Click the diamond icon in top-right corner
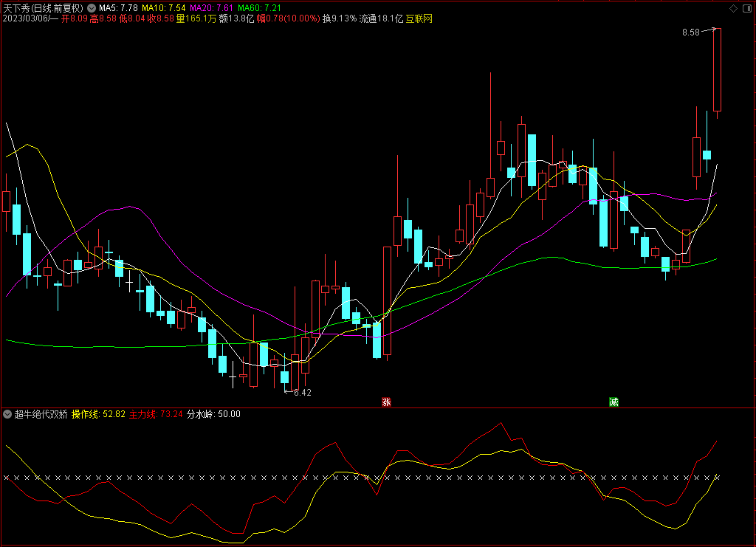 [733, 8]
